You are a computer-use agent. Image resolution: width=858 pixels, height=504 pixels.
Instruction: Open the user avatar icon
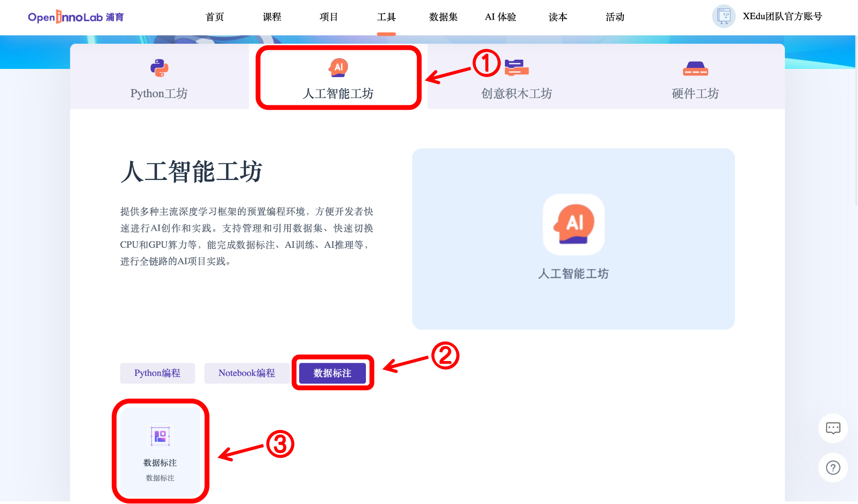point(724,16)
